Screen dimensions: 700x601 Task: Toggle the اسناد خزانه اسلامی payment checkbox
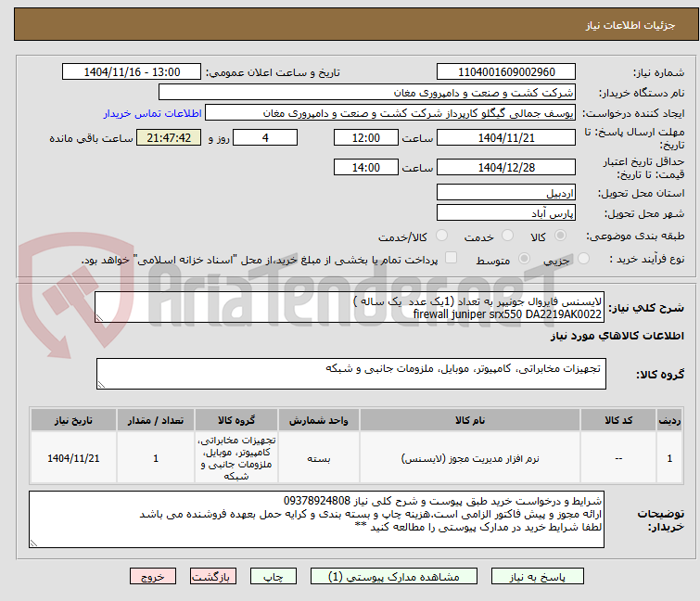[452, 257]
